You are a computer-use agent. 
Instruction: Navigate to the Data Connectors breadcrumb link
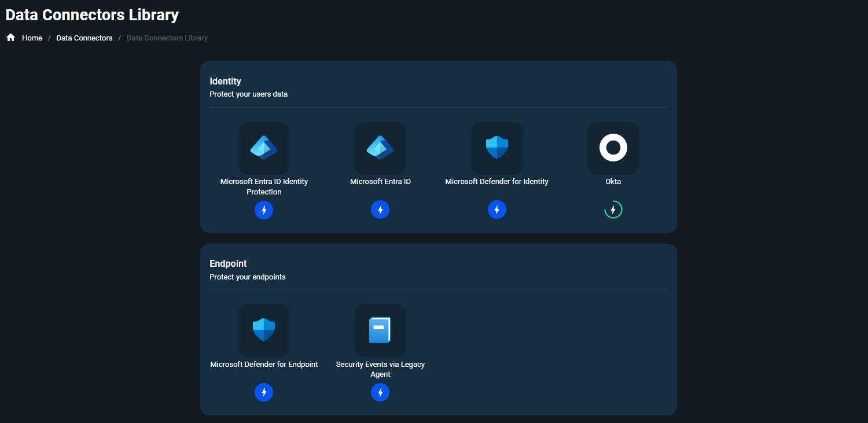tap(84, 38)
